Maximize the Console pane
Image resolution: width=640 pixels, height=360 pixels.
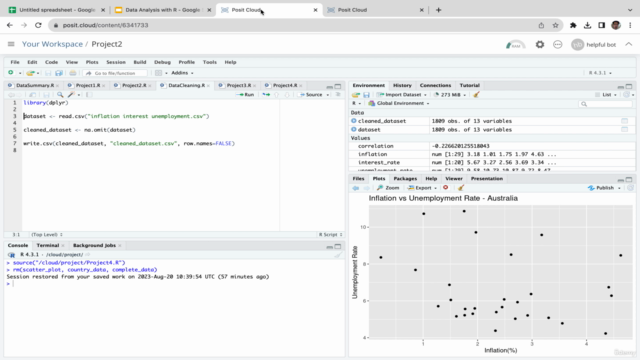[338, 246]
